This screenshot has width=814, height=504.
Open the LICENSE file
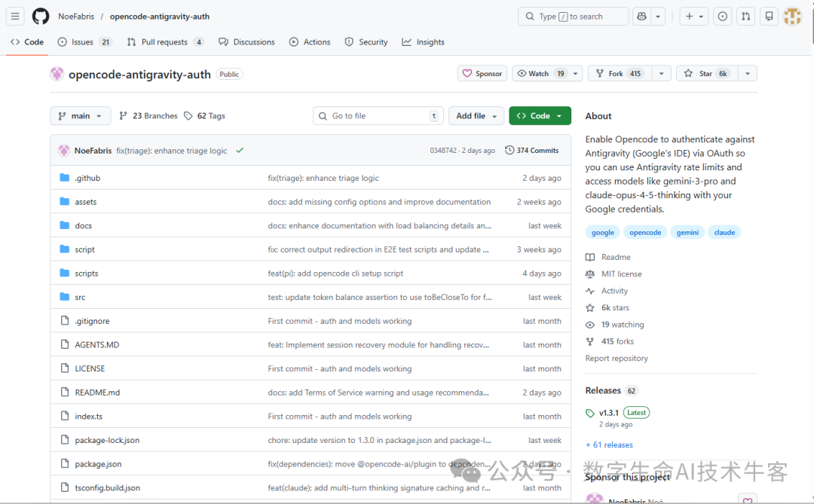point(90,368)
